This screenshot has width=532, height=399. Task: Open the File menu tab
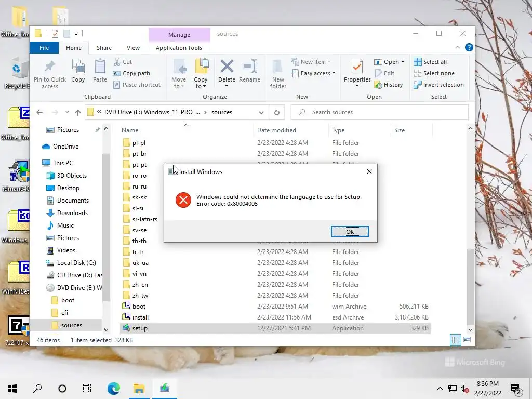44,48
